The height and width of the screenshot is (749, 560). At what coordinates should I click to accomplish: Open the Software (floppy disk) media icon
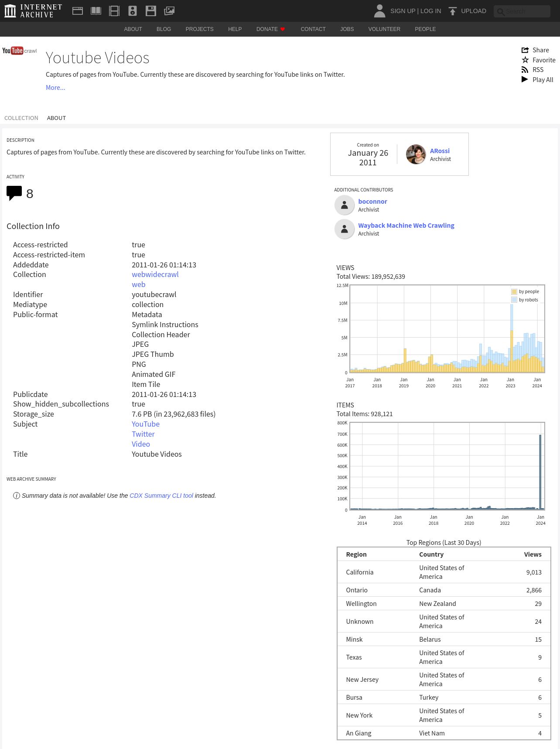[x=151, y=11]
